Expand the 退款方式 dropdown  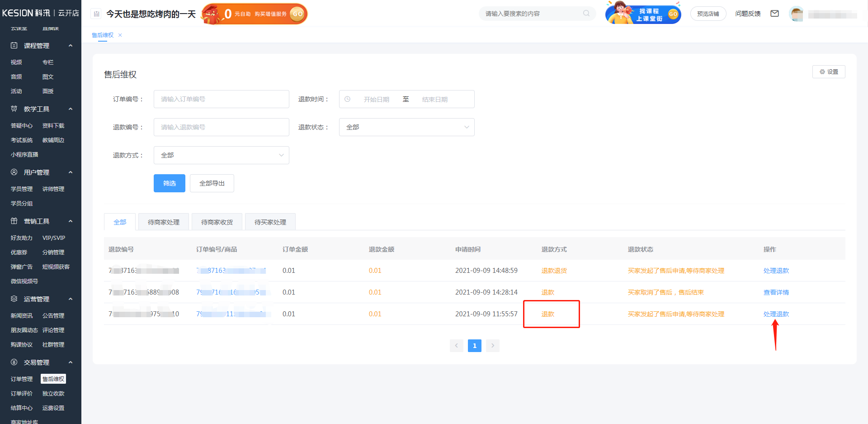point(221,155)
